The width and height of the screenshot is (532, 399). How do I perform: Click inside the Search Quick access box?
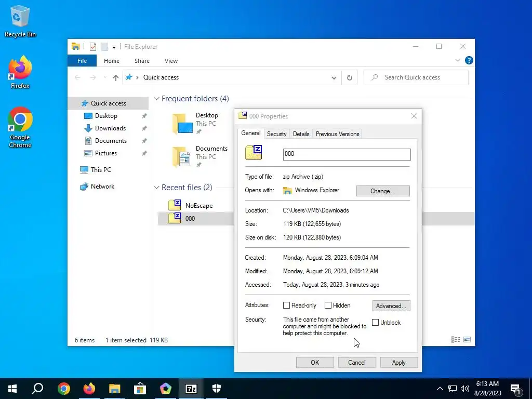coord(416,78)
